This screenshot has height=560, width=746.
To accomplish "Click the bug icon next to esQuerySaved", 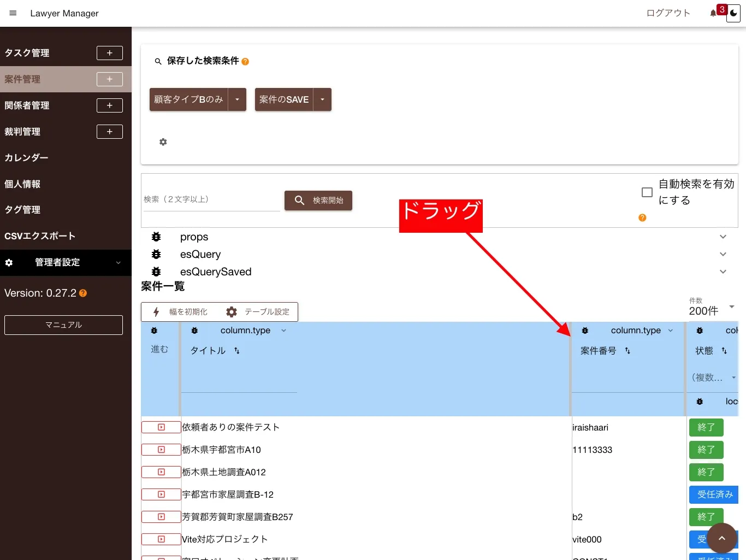I will 156,272.
